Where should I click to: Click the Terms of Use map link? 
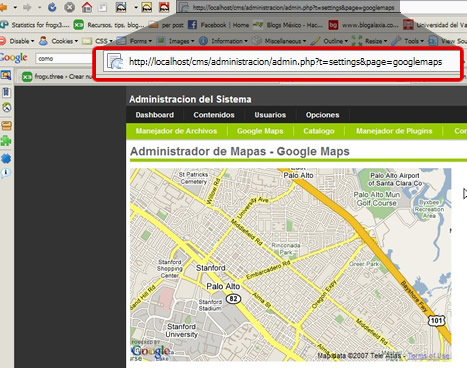click(x=428, y=356)
